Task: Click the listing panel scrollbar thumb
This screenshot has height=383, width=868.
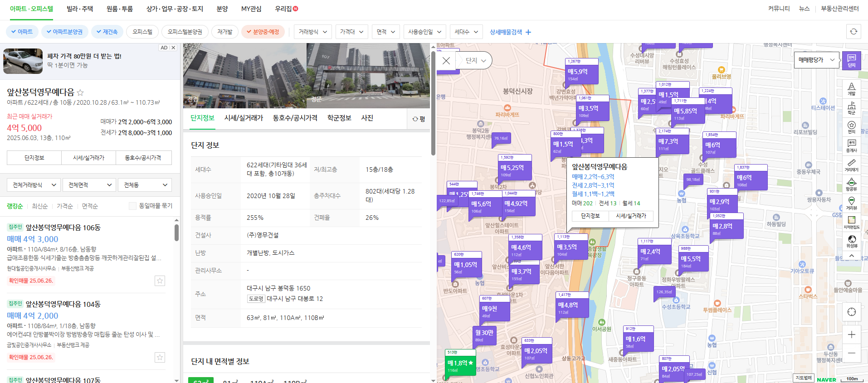Action: click(176, 233)
